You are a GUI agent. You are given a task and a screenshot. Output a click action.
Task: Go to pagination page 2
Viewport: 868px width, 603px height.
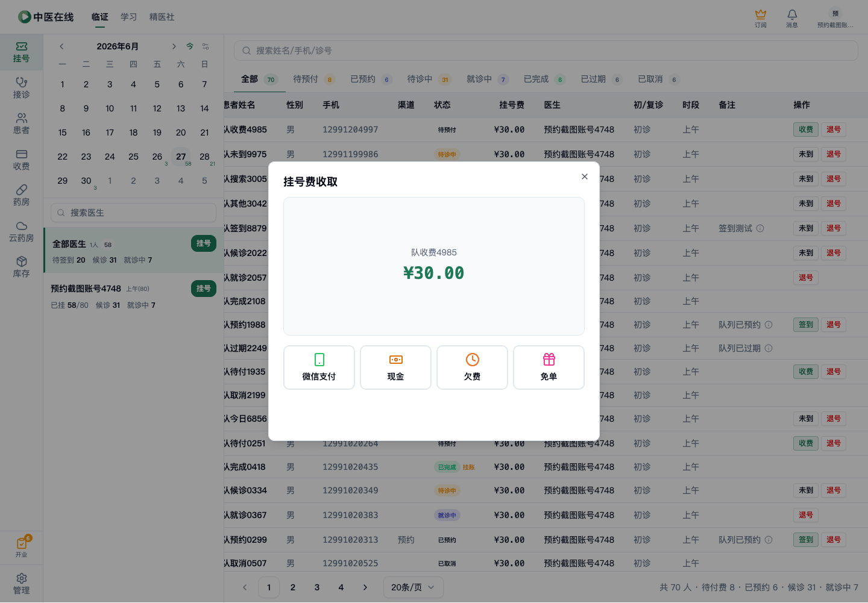point(293,587)
